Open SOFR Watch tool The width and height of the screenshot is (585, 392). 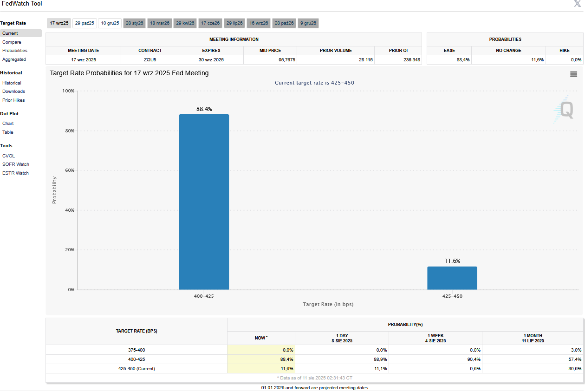(15, 164)
